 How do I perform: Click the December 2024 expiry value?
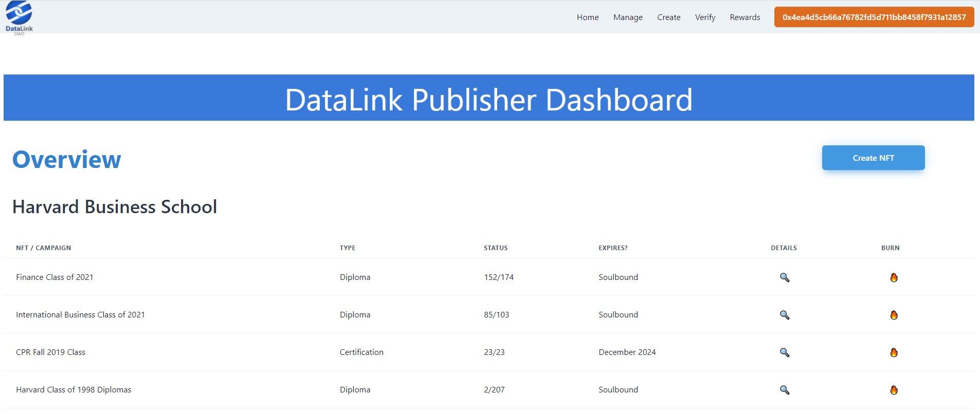pos(627,352)
